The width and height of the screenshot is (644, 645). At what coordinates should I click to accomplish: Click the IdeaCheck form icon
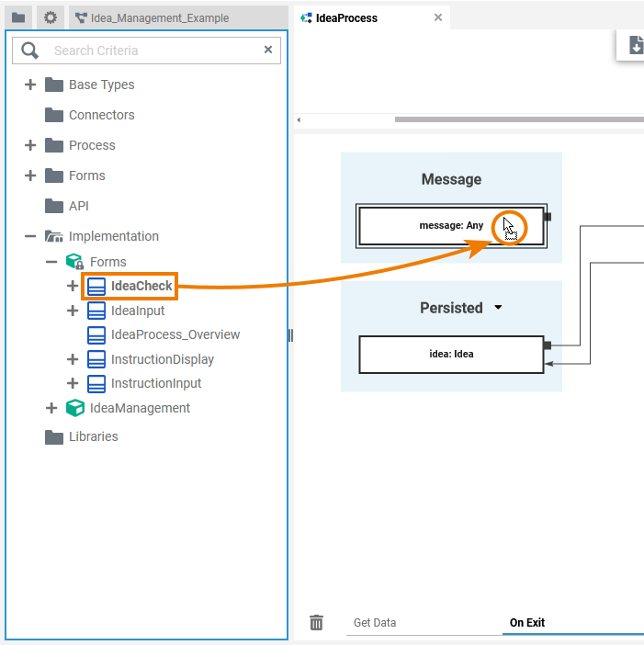pyautogui.click(x=96, y=287)
